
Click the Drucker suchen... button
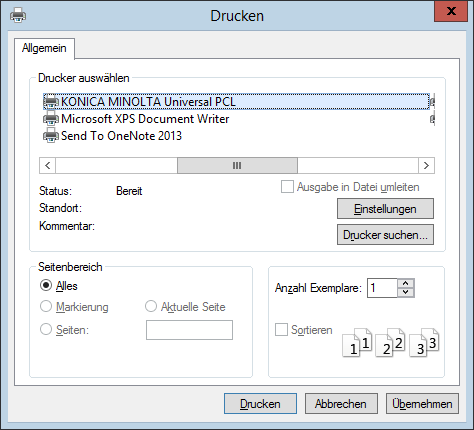pos(385,235)
